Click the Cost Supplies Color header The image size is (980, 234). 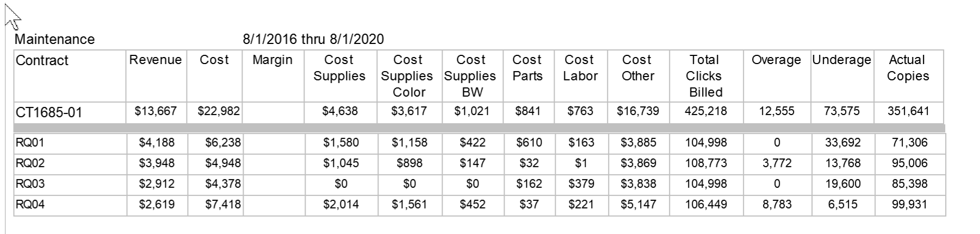pos(407,76)
